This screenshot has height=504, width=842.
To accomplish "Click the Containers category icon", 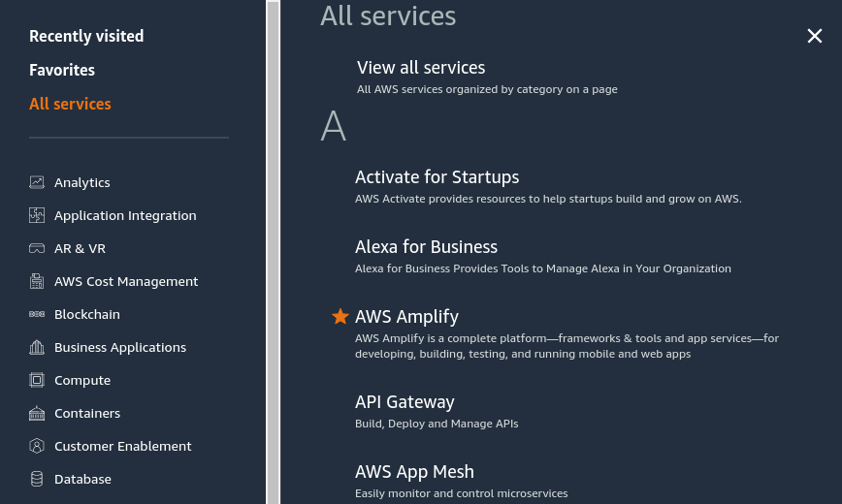I will tap(37, 413).
